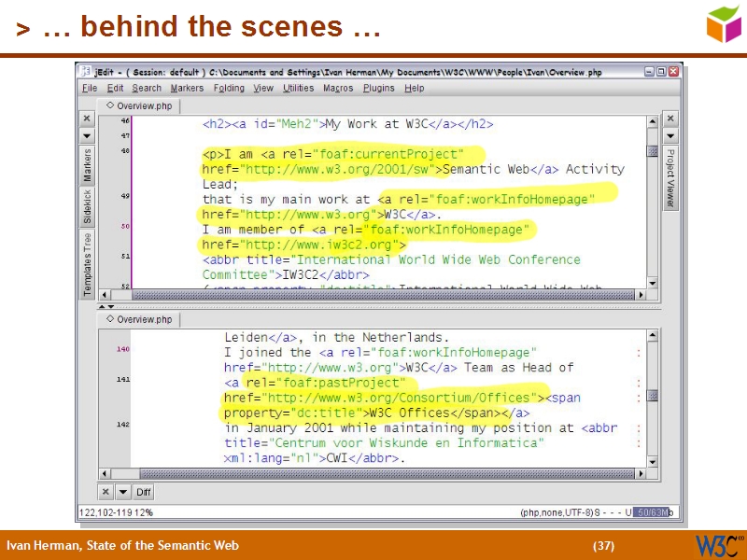
Task: Click the Diff button below the editor
Action: coord(143,492)
